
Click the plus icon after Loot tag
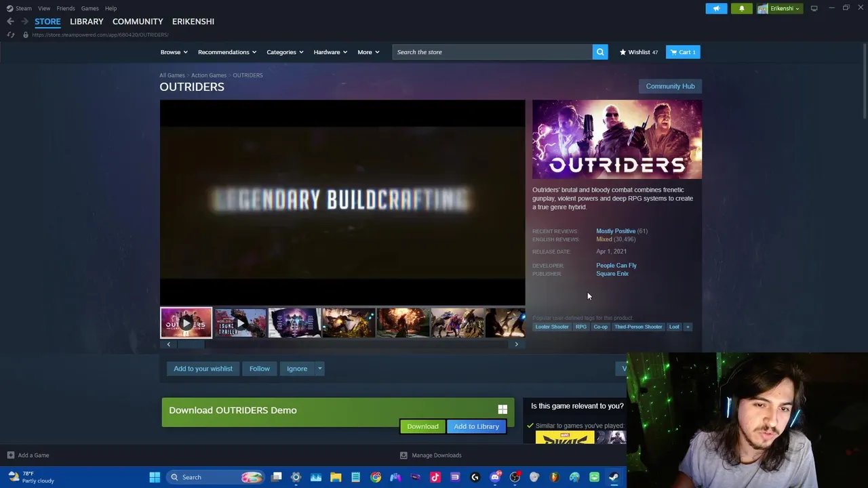(688, 327)
